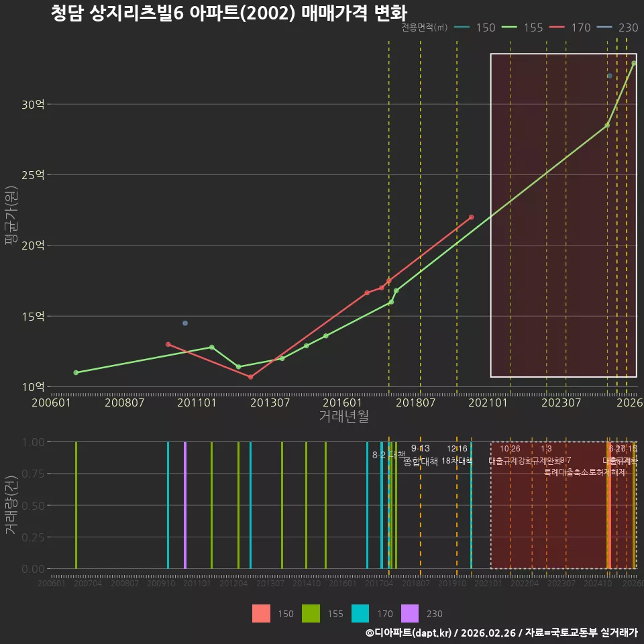Click the lone blue-gray point near 15억
The height and width of the screenshot is (644, 644).
click(185, 323)
